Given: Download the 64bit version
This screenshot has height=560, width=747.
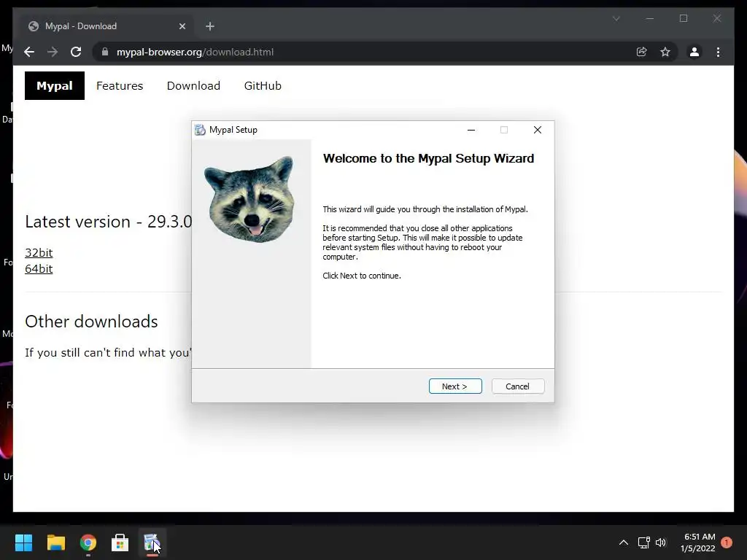Looking at the screenshot, I should click(39, 268).
